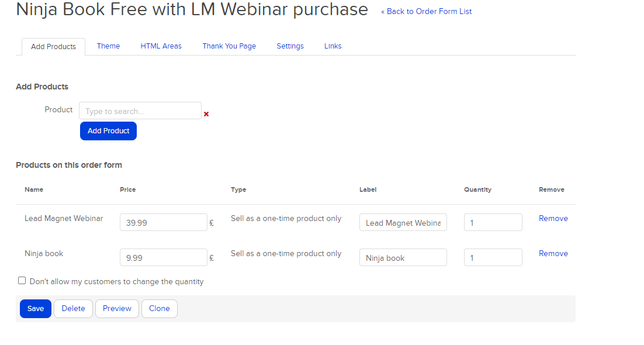Switch to the Links tab
Viewport: 644px width, 345px height.
coord(333,46)
